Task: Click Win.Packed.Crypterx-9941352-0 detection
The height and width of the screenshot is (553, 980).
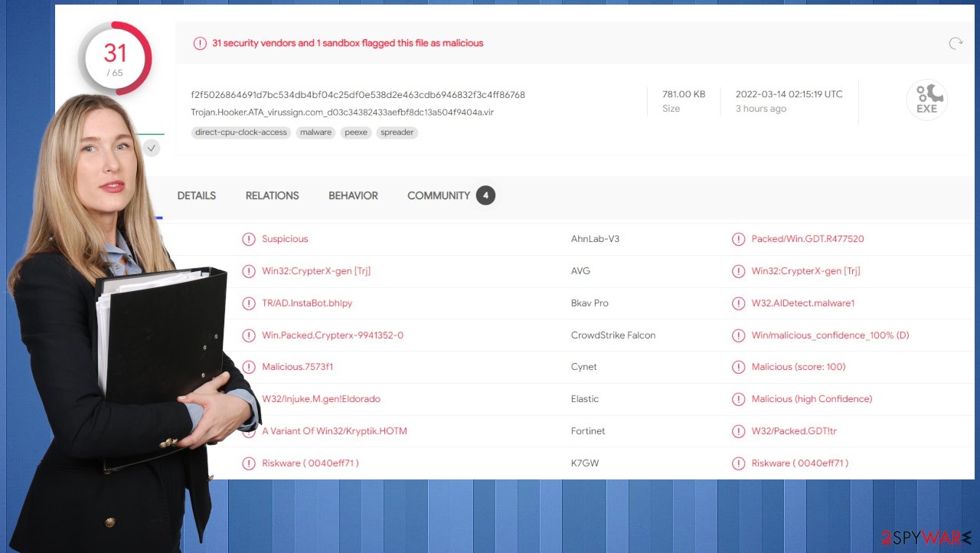Action: pyautogui.click(x=332, y=335)
